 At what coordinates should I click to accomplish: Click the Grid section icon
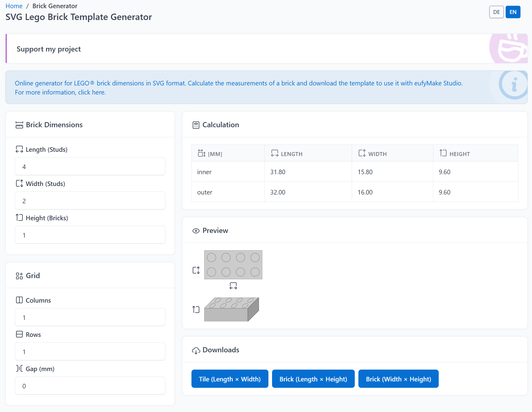coord(19,276)
